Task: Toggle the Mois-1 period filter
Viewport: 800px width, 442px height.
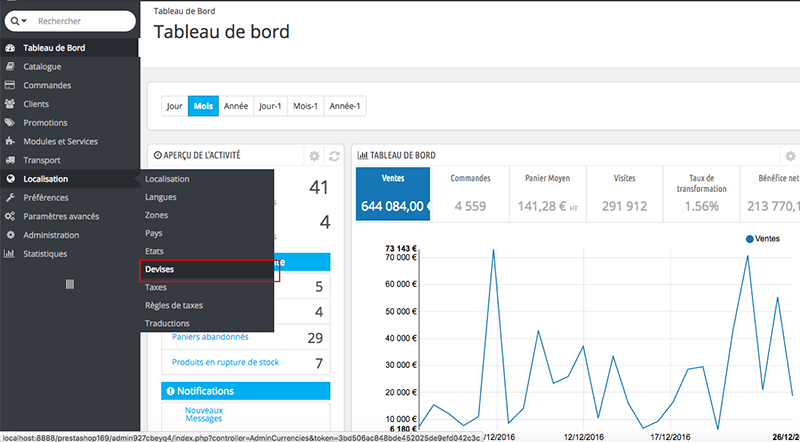Action: click(x=304, y=105)
